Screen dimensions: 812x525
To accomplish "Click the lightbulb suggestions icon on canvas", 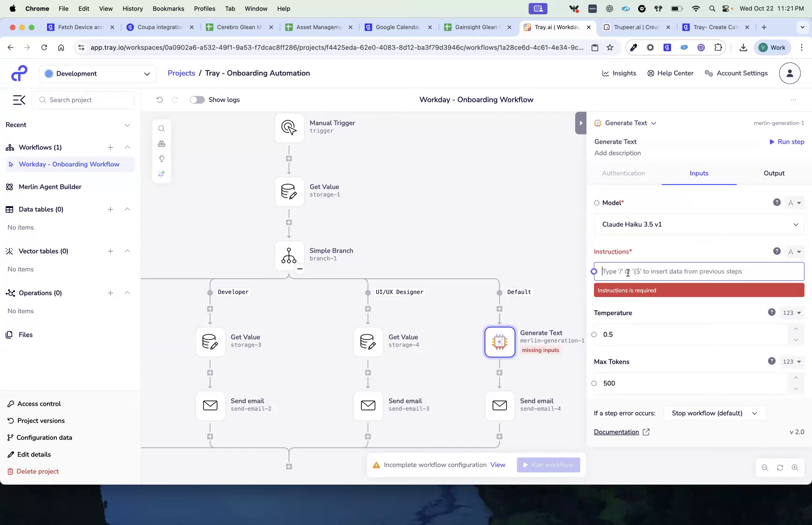I will tap(162, 159).
